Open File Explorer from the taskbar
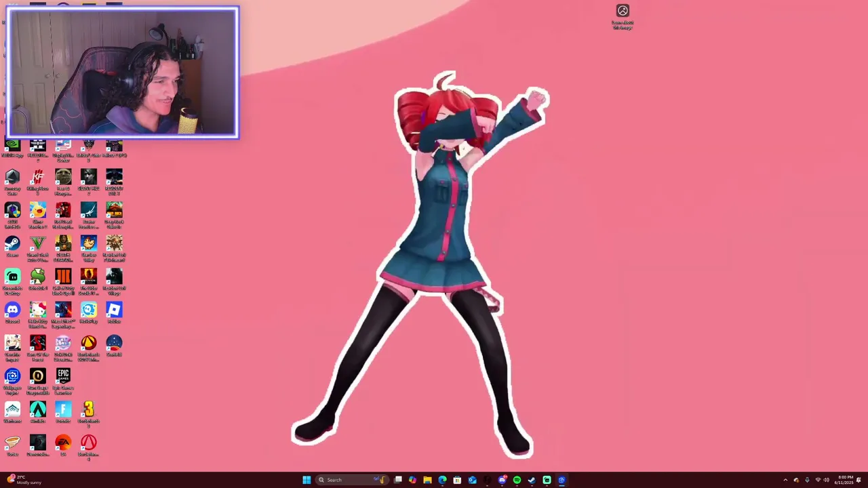Screen dimensions: 868x488 point(427,480)
